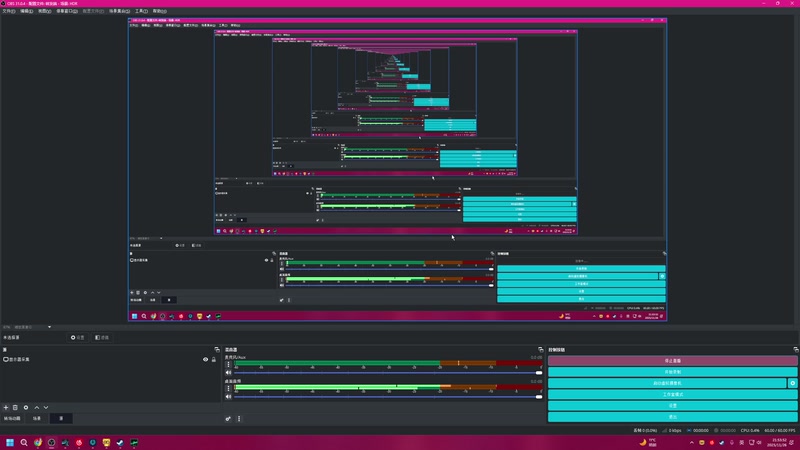Switch to the Scene Transitions dock tab
Image resolution: width=800 pixels, height=450 pixels.
(x=12, y=418)
